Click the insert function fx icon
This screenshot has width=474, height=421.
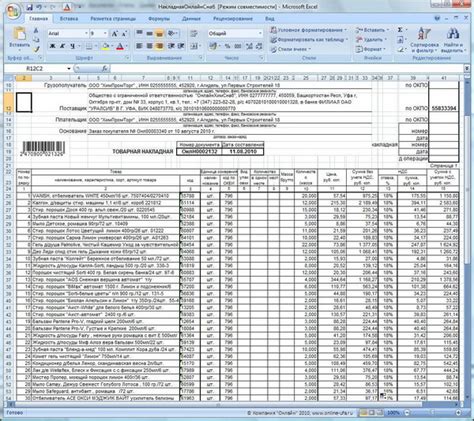105,68
